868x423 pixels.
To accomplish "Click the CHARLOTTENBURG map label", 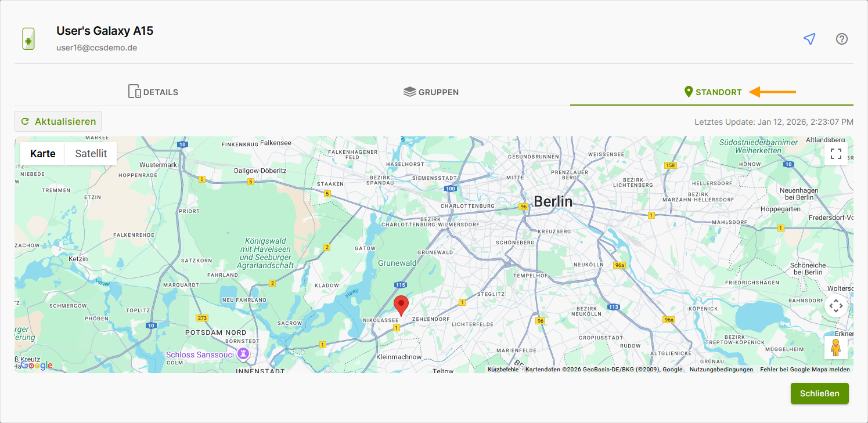I will pos(467,206).
